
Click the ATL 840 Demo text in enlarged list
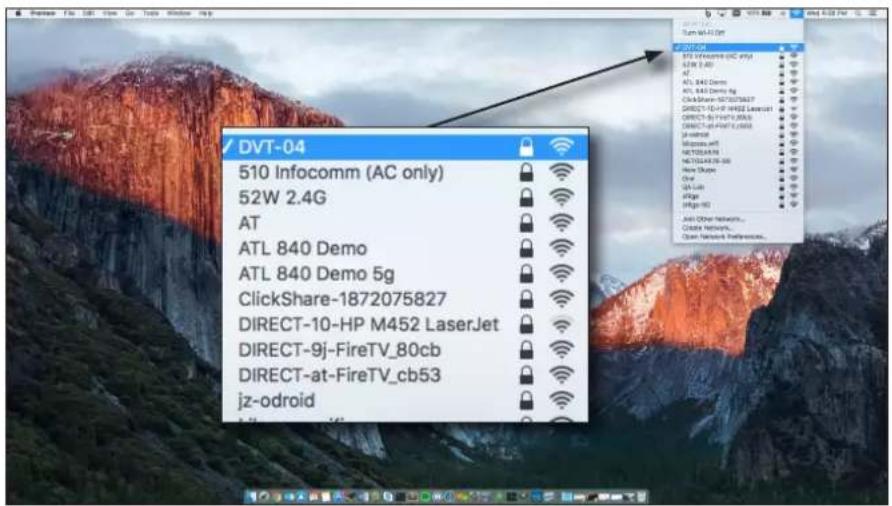[303, 249]
